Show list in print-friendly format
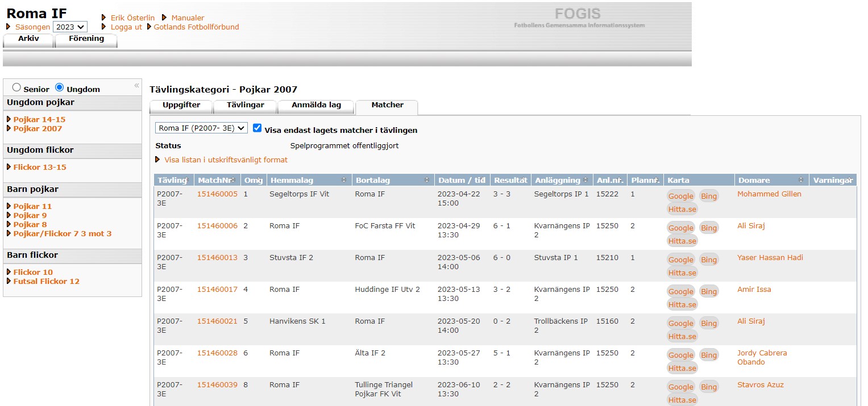868x406 pixels. point(226,160)
